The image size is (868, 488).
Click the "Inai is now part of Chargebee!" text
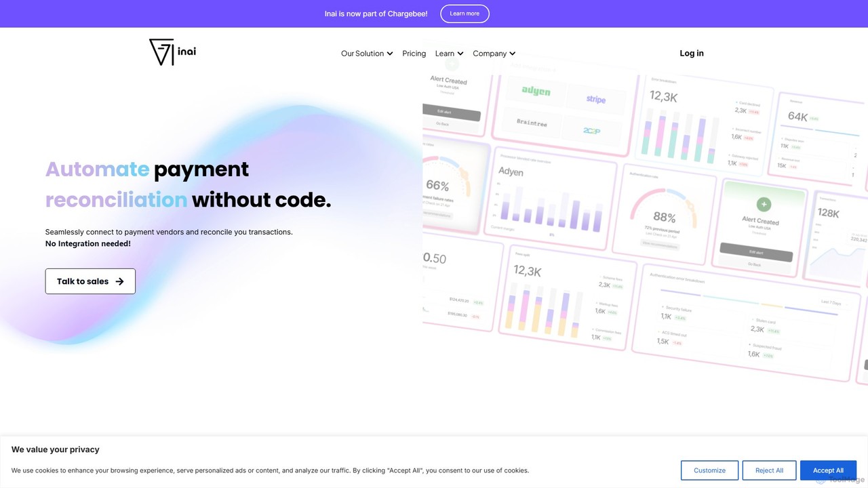click(376, 14)
